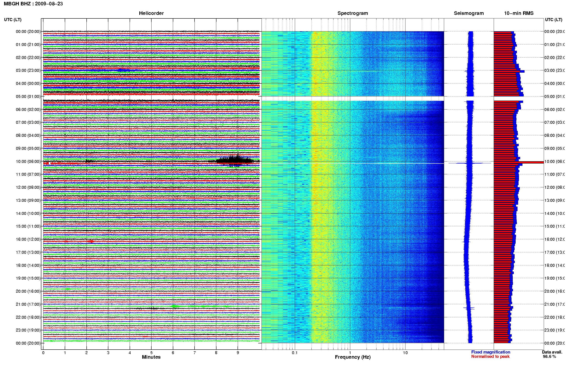
Task: Click the 10 frequency tick label
Action: pos(405,353)
